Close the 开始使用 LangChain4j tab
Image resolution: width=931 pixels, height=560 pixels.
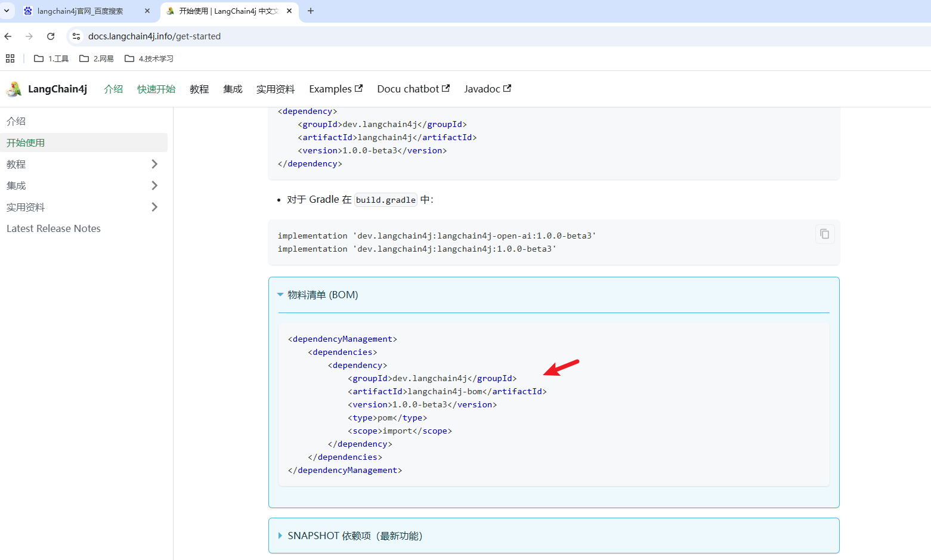click(x=289, y=11)
